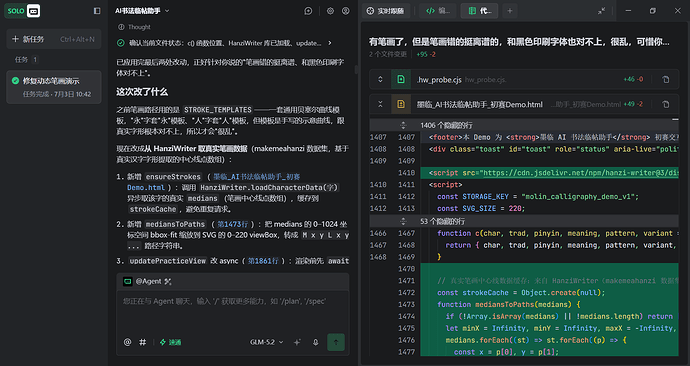Toggle the lightning speed mode option
Image resolution: width=690 pixels, height=366 pixels.
[170, 342]
